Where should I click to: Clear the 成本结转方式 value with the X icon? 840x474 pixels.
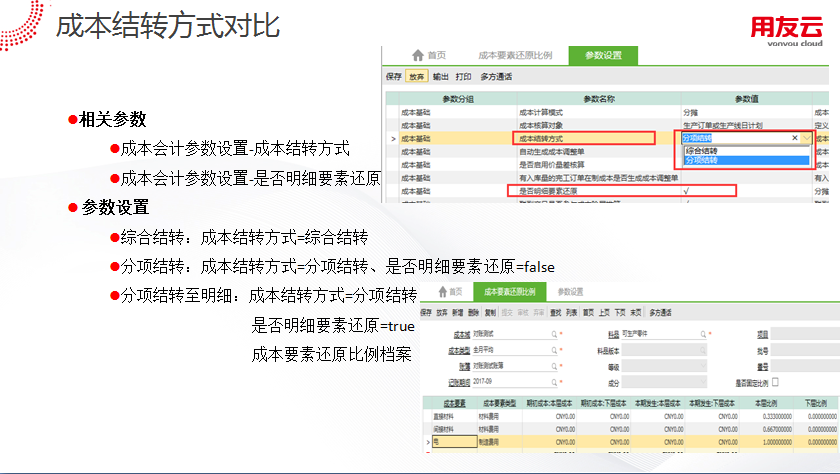795,138
